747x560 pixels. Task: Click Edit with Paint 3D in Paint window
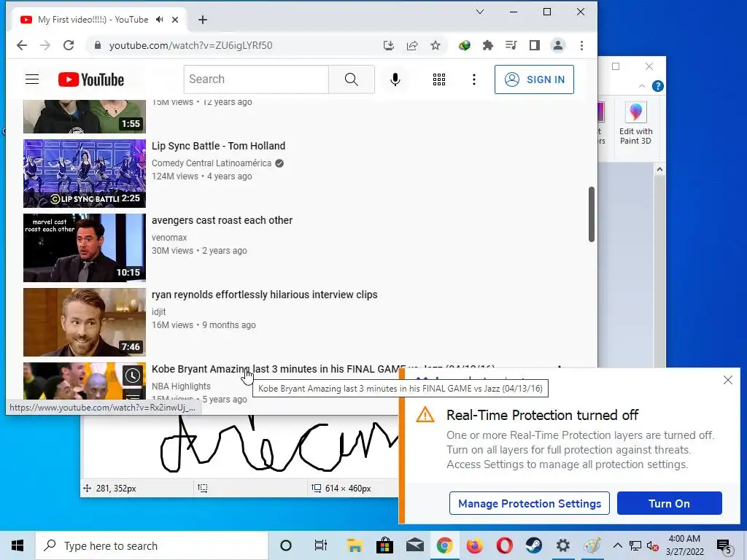[635, 122]
